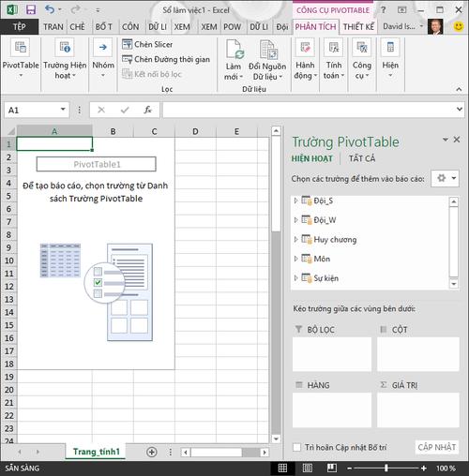This screenshot has width=469, height=476.
Task: Cancel formula entry with X icon
Action: coord(101,110)
